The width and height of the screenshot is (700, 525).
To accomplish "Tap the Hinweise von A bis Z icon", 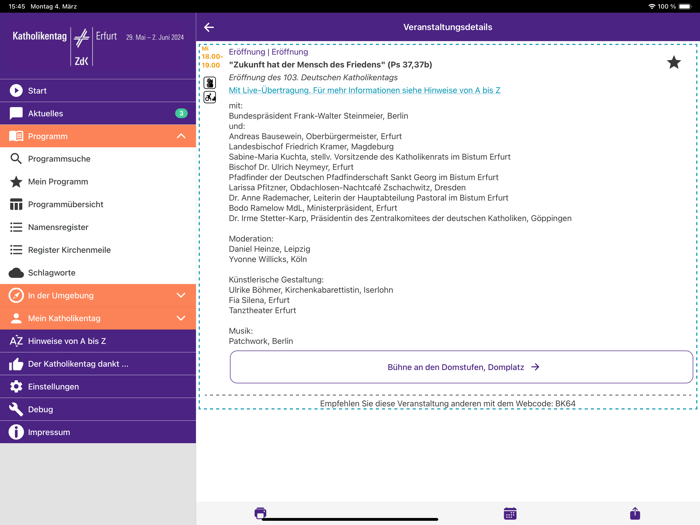I will (x=16, y=341).
